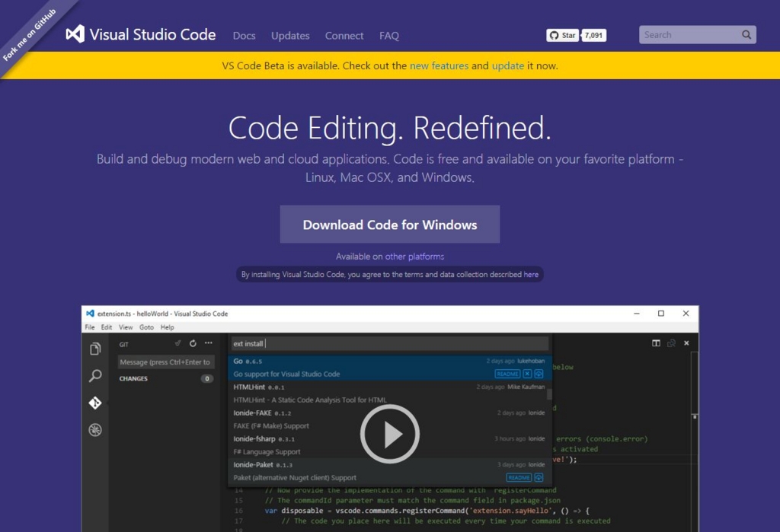This screenshot has width=780, height=532.
Task: Click the X icon on Go extension row
Action: click(x=527, y=374)
